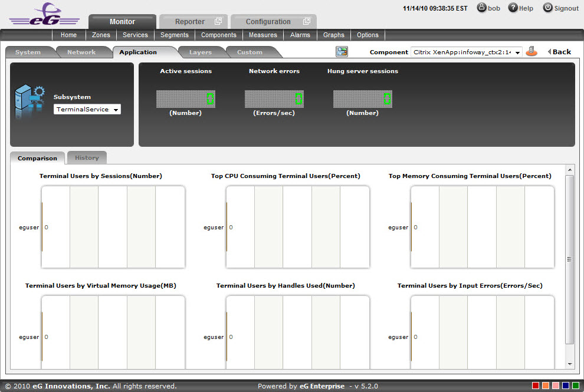Click the Back arrow icon
Viewport: 584px width, 392px height.
pyautogui.click(x=549, y=52)
